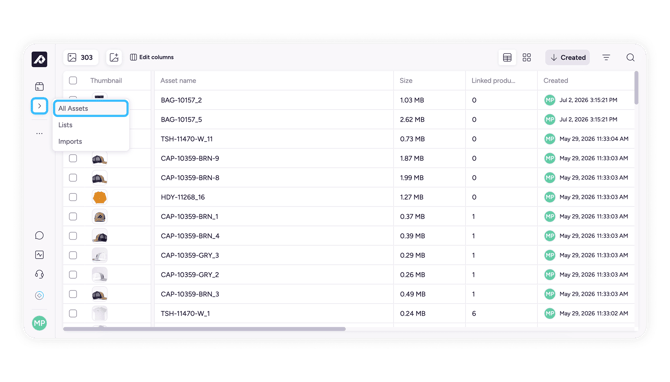The image size is (670, 382).
Task: Open thumbnail of CAP-10359-GRY_2
Action: click(x=100, y=275)
